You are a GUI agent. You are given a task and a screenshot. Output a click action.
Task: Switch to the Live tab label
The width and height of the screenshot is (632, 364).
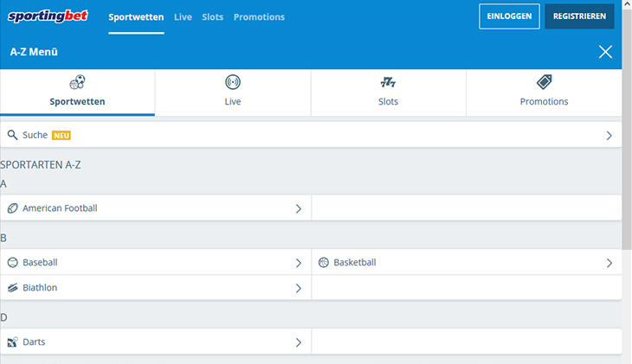point(233,101)
